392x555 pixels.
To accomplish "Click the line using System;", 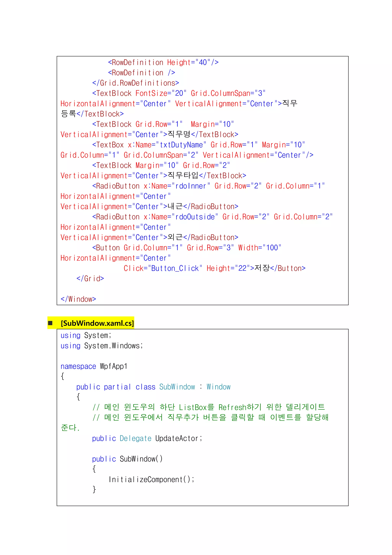I will 86,336.
